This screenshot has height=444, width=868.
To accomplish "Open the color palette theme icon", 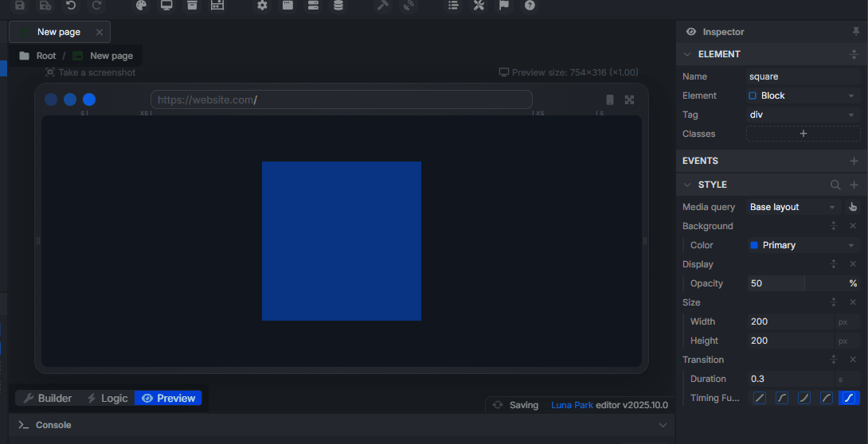I will [141, 6].
